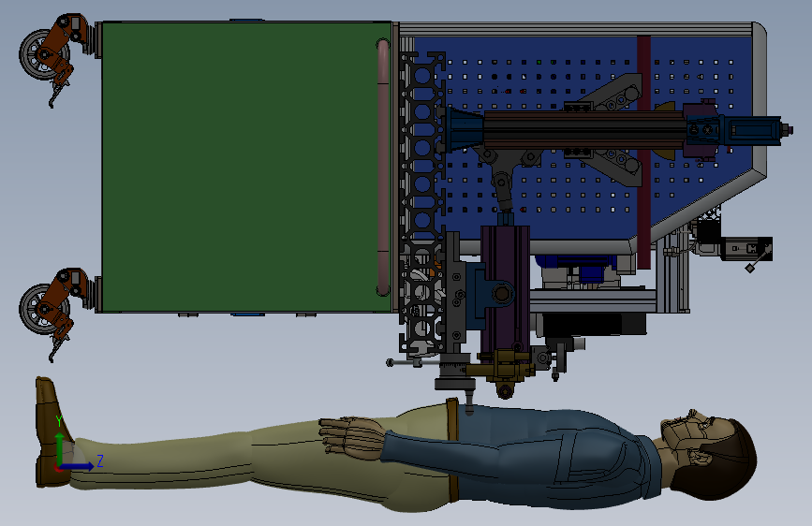
Task: Click the Z axis label of triad
Action: [100, 460]
